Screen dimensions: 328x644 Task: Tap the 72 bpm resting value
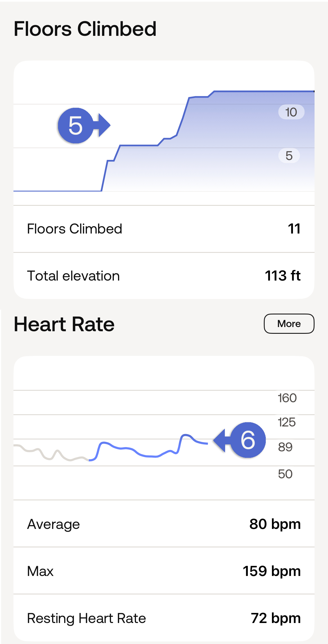(x=276, y=618)
